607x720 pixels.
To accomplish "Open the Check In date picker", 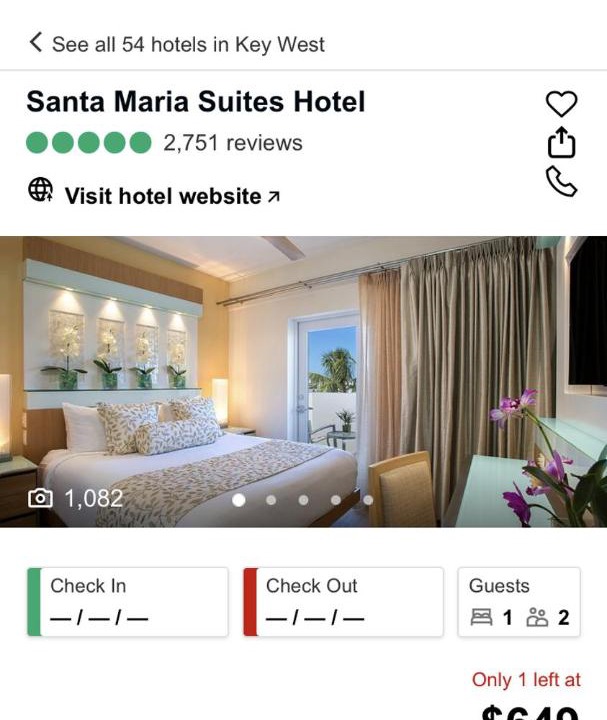I will click(128, 602).
